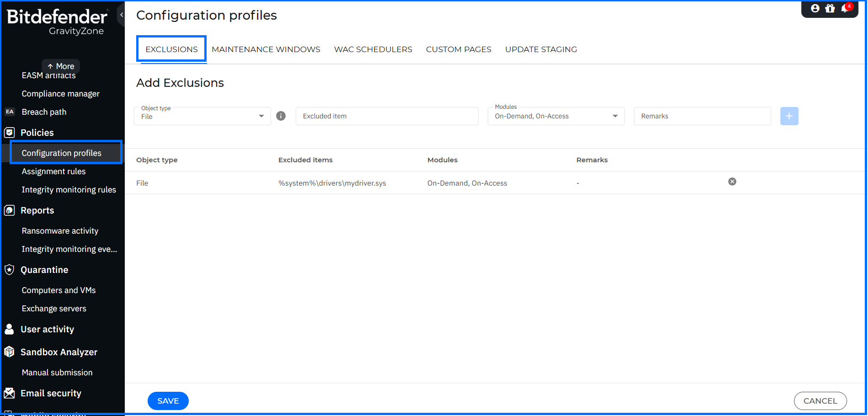868x416 pixels.
Task: Switch to the WAC Schedulers tab
Action: coord(373,49)
